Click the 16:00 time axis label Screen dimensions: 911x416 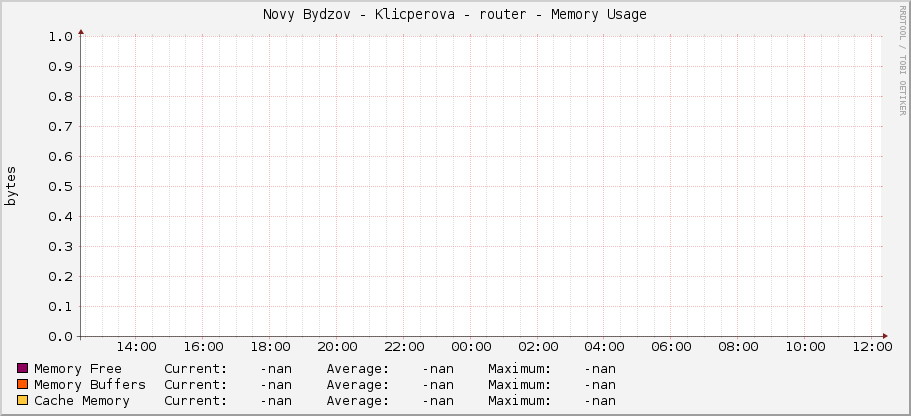pyautogui.click(x=203, y=347)
